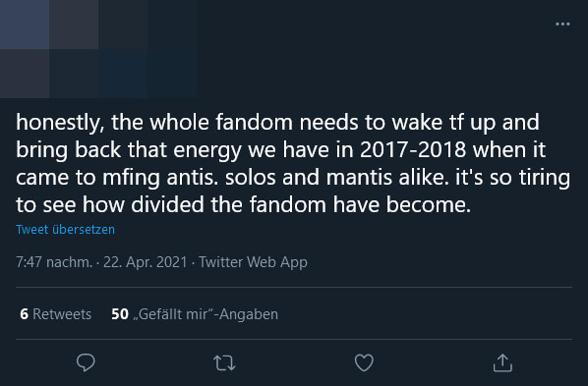View the 50 Gefällt mir-Angaben list
The height and width of the screenshot is (386, 588).
point(195,314)
